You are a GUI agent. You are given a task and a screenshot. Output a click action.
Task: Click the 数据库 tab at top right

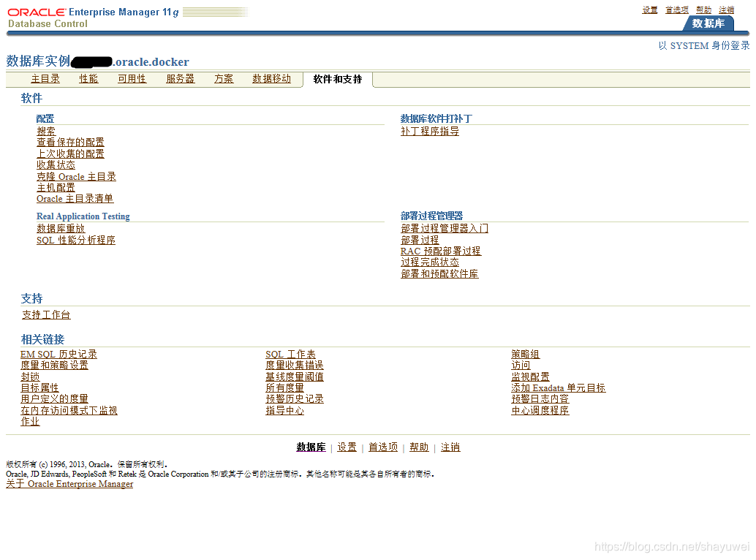pyautogui.click(x=708, y=23)
